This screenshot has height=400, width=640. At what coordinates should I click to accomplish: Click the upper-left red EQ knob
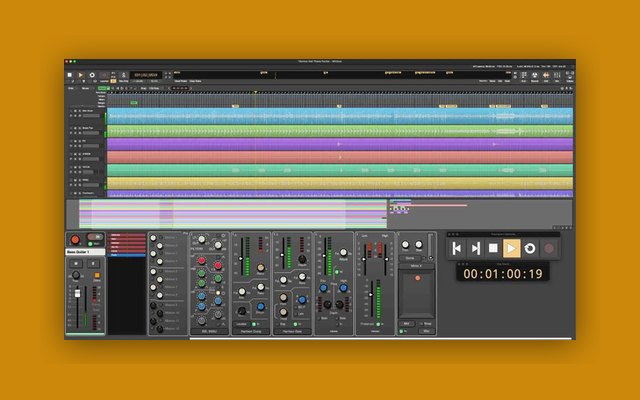click(x=202, y=260)
